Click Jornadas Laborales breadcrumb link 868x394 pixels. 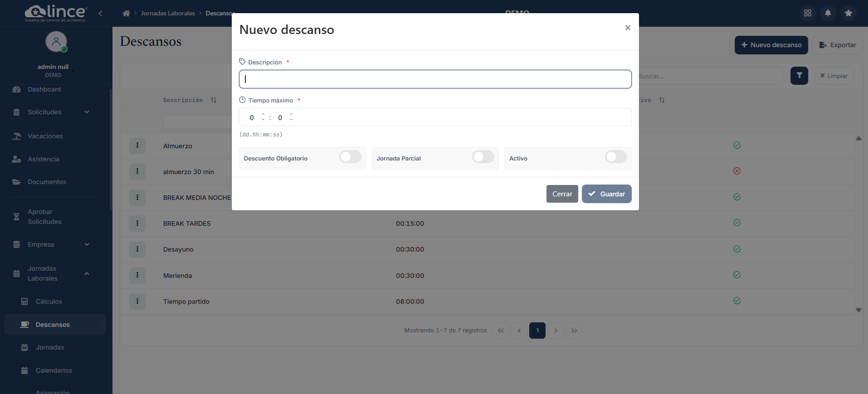pyautogui.click(x=168, y=13)
